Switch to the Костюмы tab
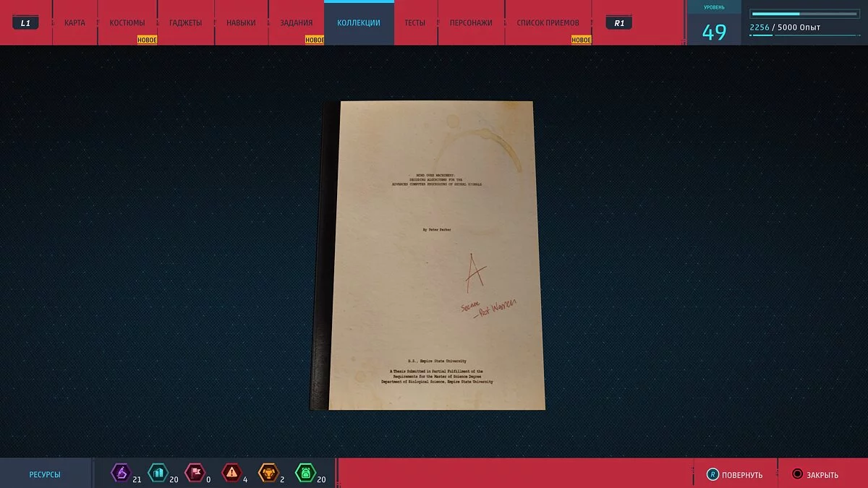Screen dimensions: 868x488 point(127,22)
